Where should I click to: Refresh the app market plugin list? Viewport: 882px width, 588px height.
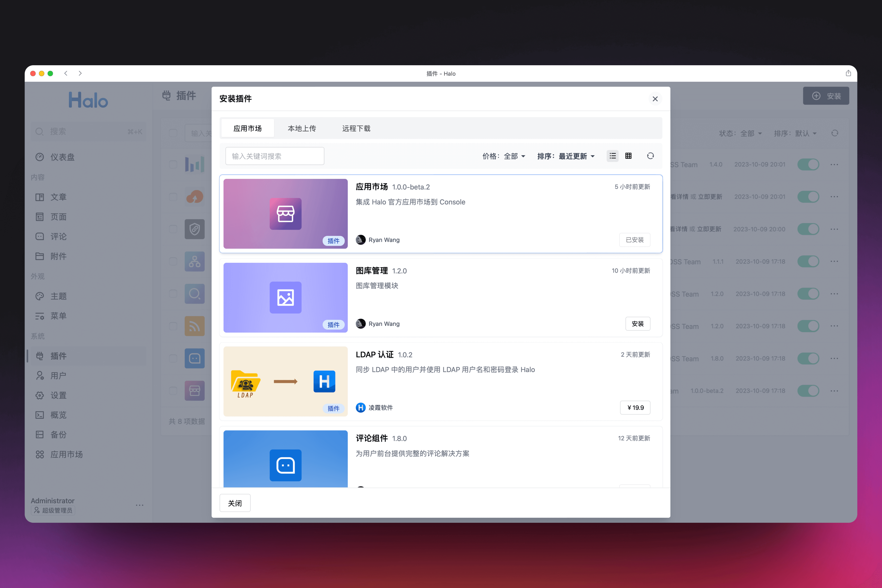pyautogui.click(x=650, y=156)
